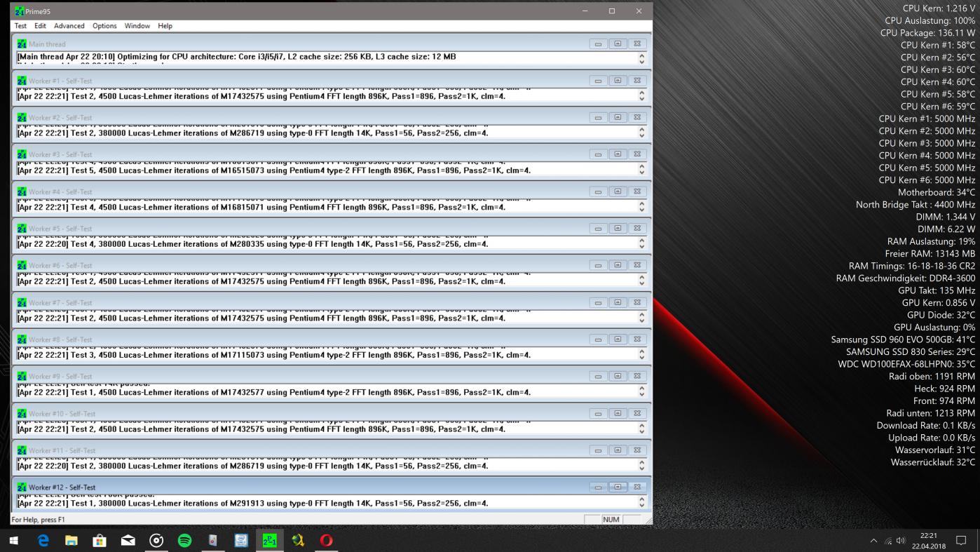Screen dimensions: 980x552
Task: Click the Worker #9 'M17432577' log line
Action: pos(273,392)
